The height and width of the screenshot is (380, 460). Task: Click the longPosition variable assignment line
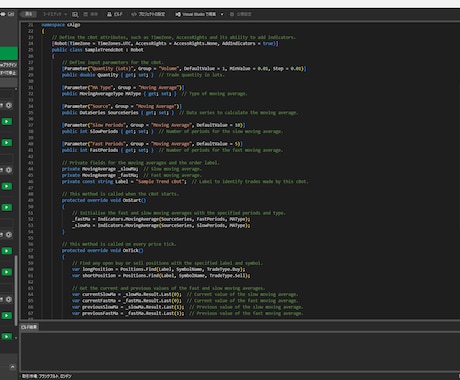[159, 269]
